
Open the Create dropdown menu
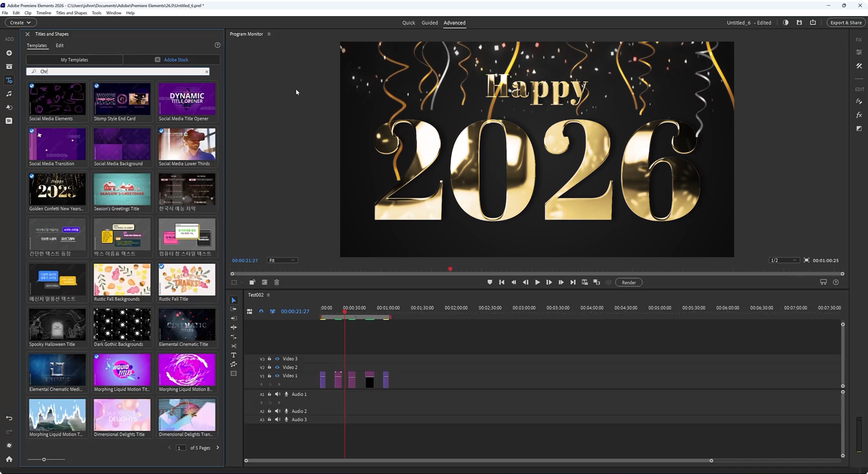click(20, 22)
